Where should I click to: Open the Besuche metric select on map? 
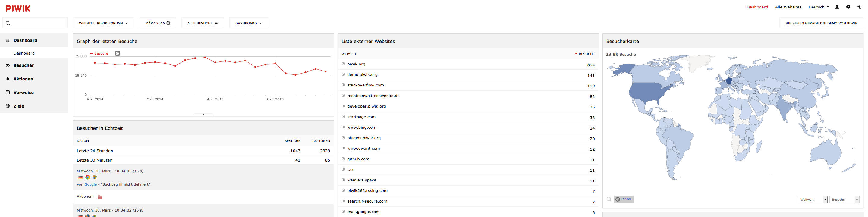click(844, 200)
